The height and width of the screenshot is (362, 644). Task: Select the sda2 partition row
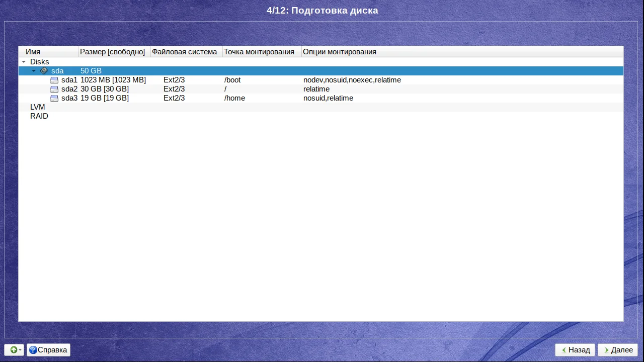coord(321,89)
